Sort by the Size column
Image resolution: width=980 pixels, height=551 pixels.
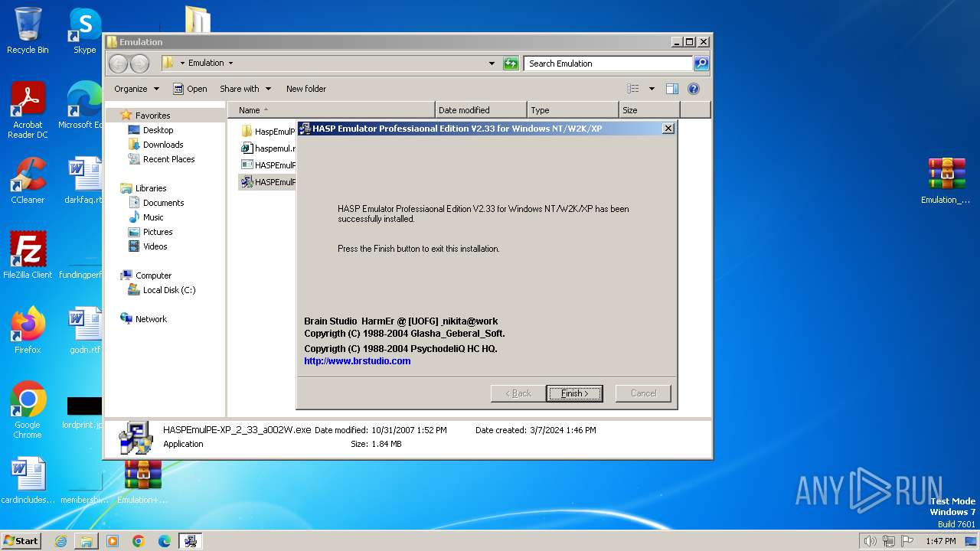(x=649, y=110)
